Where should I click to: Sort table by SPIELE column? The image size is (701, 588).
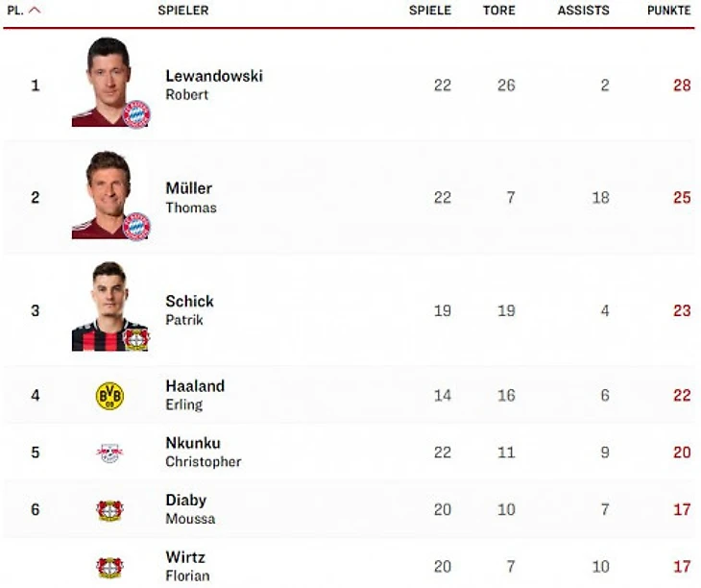pos(429,11)
